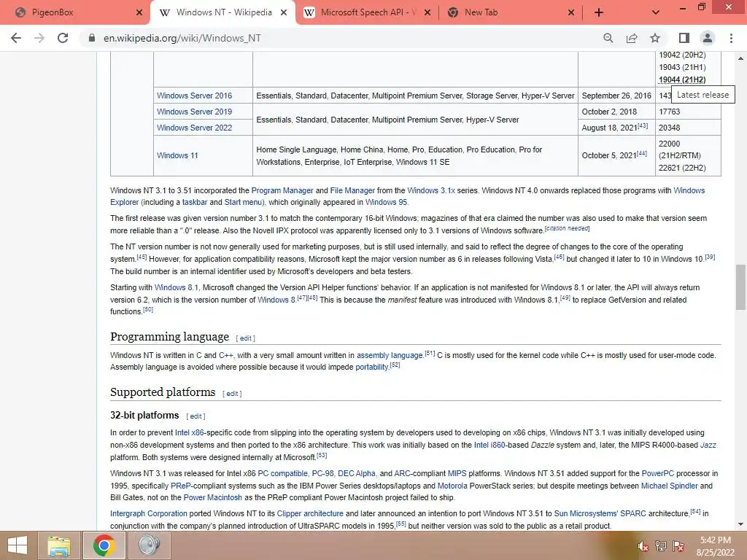747x560 pixels.
Task: Expand the tab search dropdown
Action: 656,13
